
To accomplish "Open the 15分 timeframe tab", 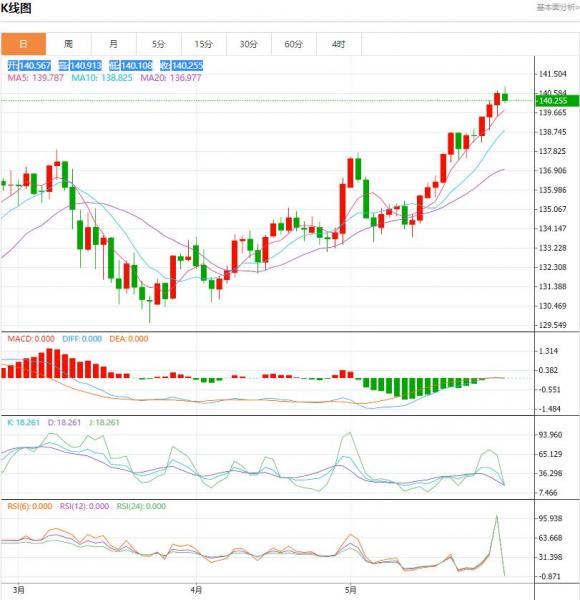I will pos(204,44).
